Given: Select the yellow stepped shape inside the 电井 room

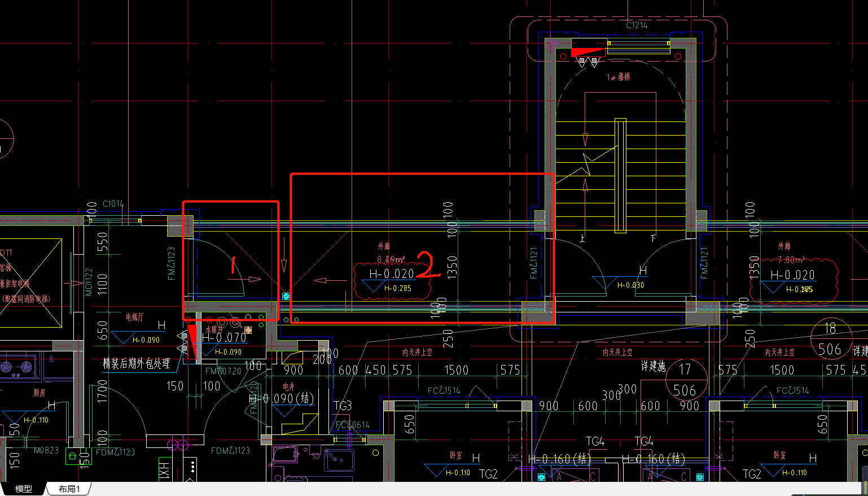Looking at the screenshot, I should 301,424.
